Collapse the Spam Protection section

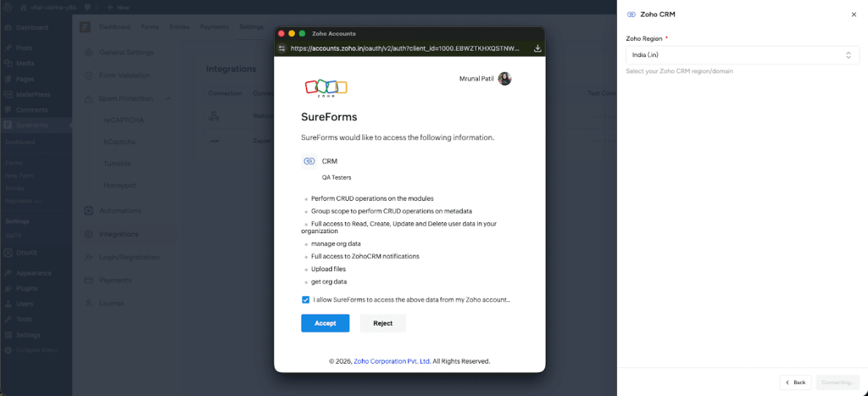tap(169, 98)
